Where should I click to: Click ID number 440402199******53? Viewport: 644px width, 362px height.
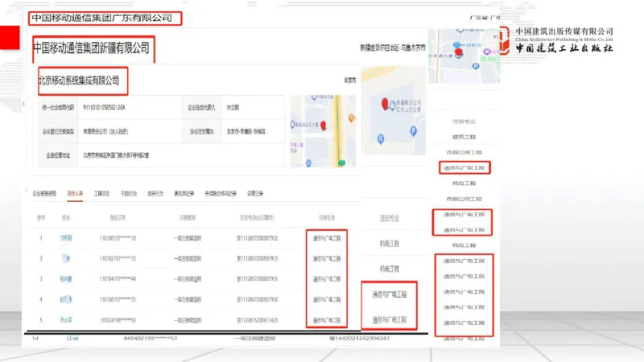(150, 338)
